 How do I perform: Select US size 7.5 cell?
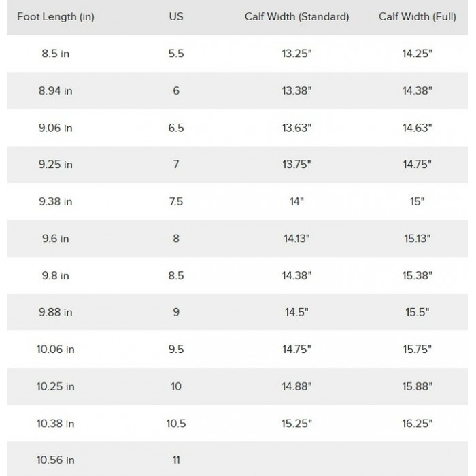pos(176,201)
